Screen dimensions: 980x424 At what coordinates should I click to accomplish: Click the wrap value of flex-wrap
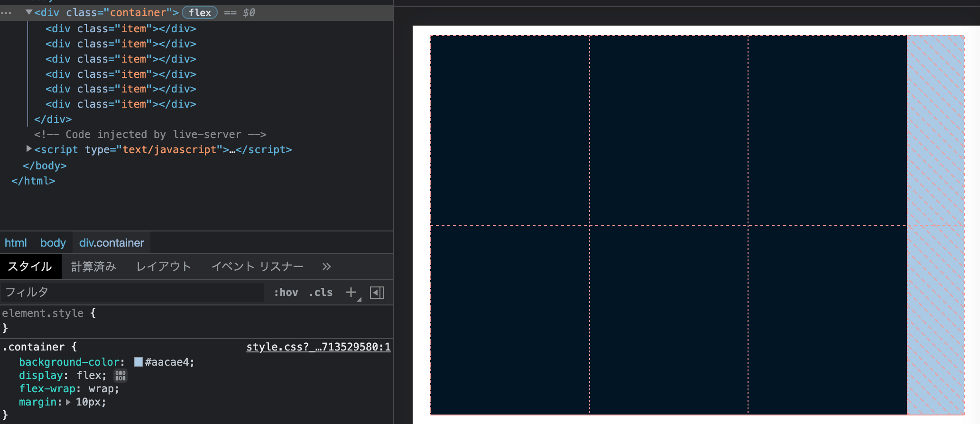[x=101, y=389]
